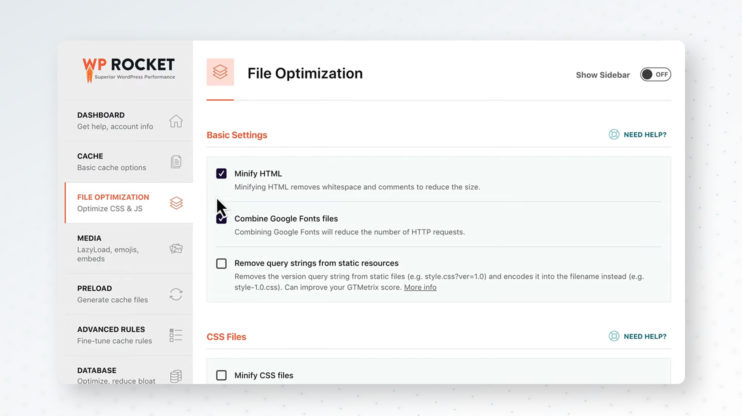Open the Dashboard menu item
Viewport: 742px width, 416px height.
click(x=129, y=121)
